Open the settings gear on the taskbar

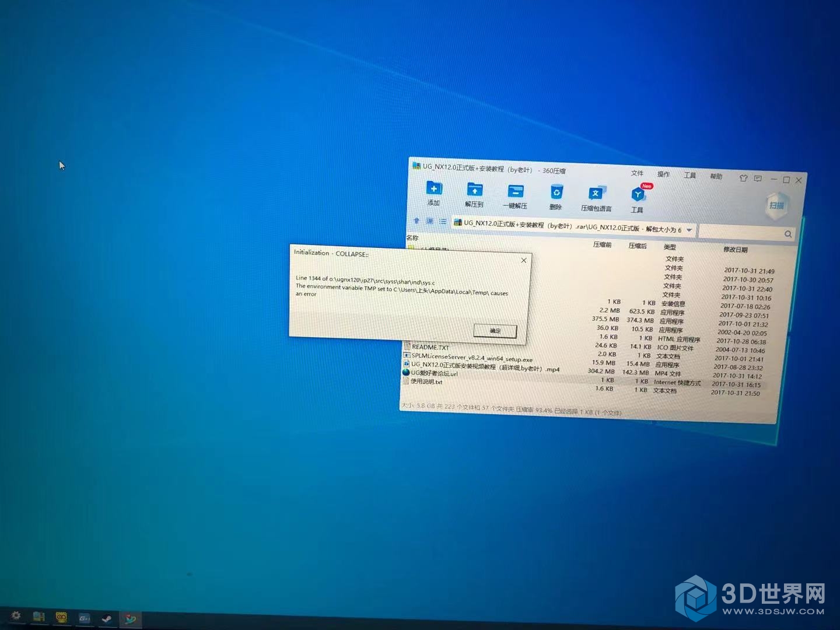16,615
